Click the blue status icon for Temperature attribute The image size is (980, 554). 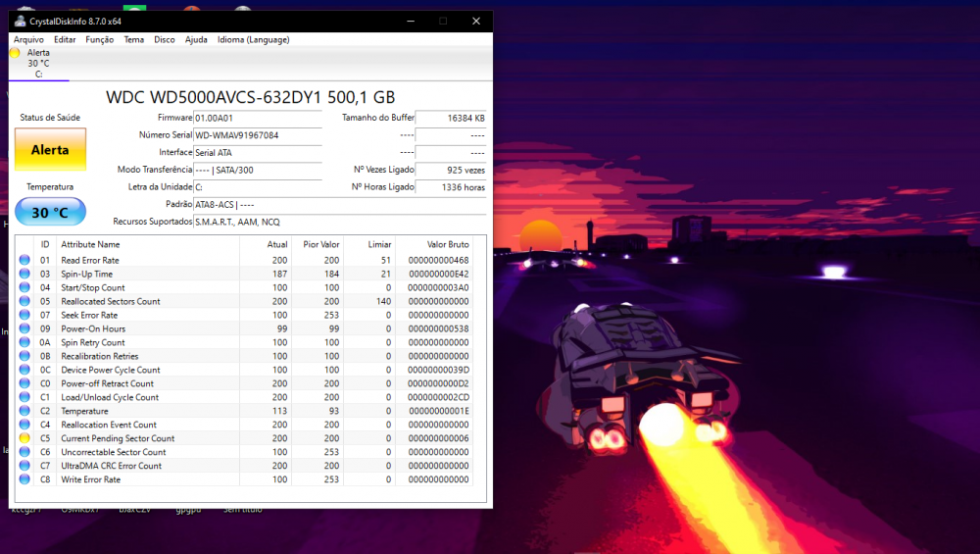coord(24,411)
